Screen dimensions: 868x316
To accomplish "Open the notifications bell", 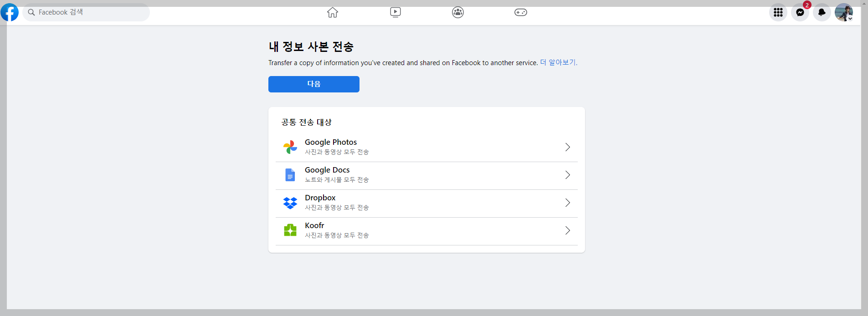I will 822,12.
